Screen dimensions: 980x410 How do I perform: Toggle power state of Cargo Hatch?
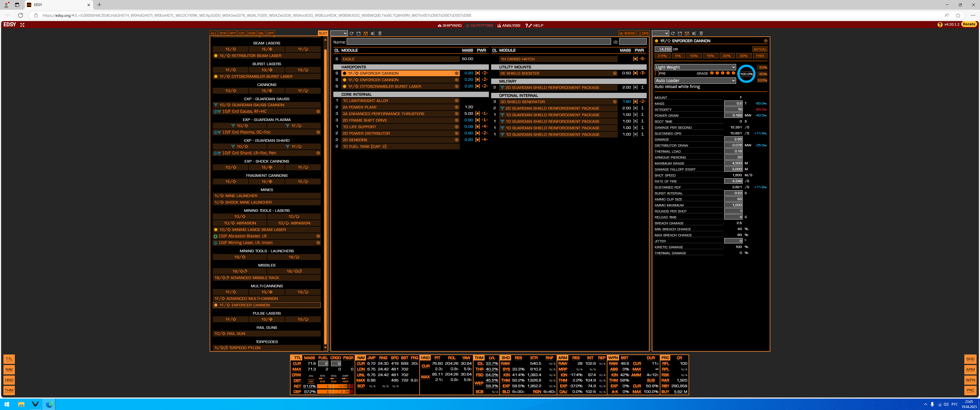pyautogui.click(x=635, y=59)
